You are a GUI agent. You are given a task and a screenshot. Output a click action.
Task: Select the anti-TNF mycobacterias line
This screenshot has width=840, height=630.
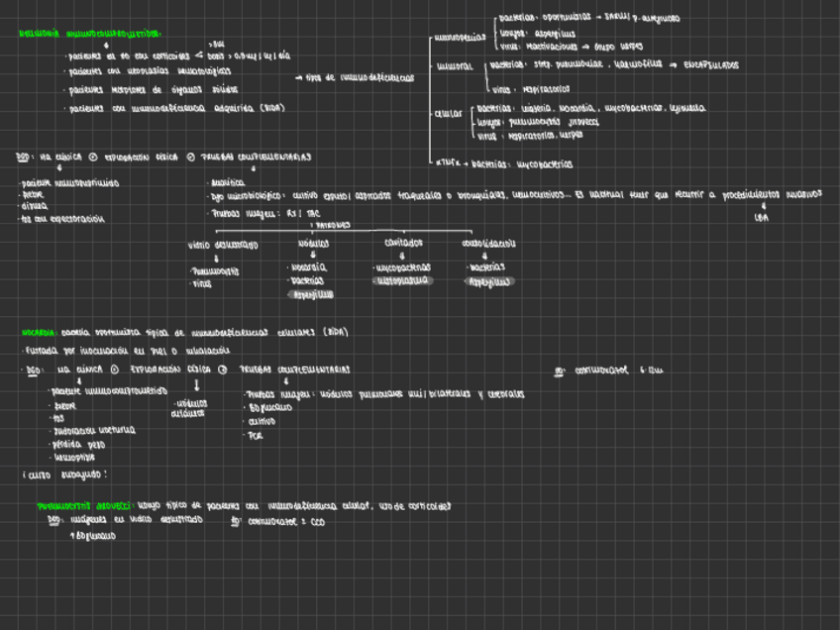click(x=503, y=163)
